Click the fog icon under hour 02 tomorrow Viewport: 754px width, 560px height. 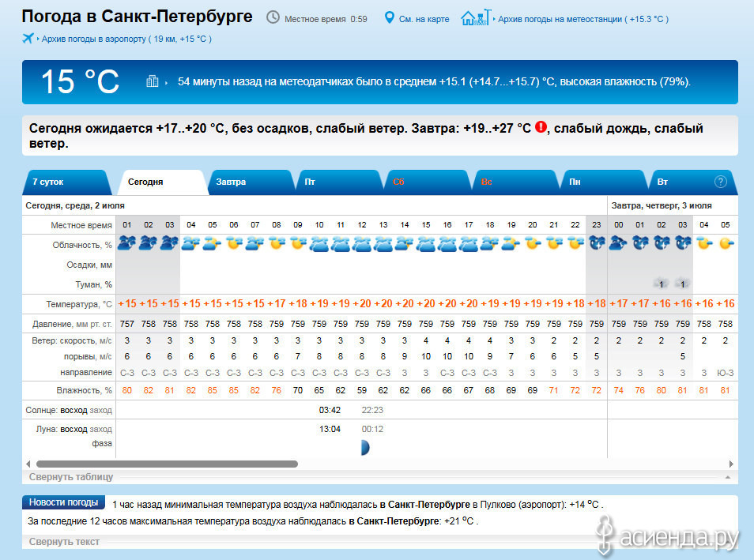tap(662, 284)
